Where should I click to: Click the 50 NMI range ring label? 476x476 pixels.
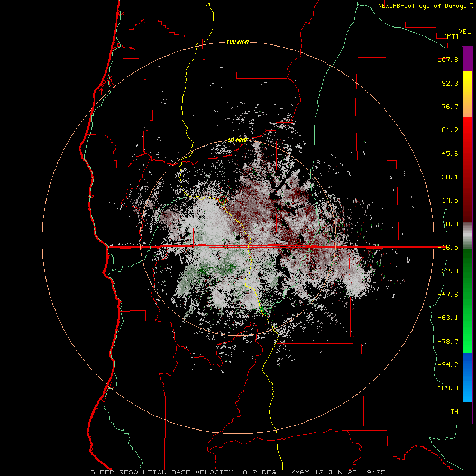tap(237, 140)
